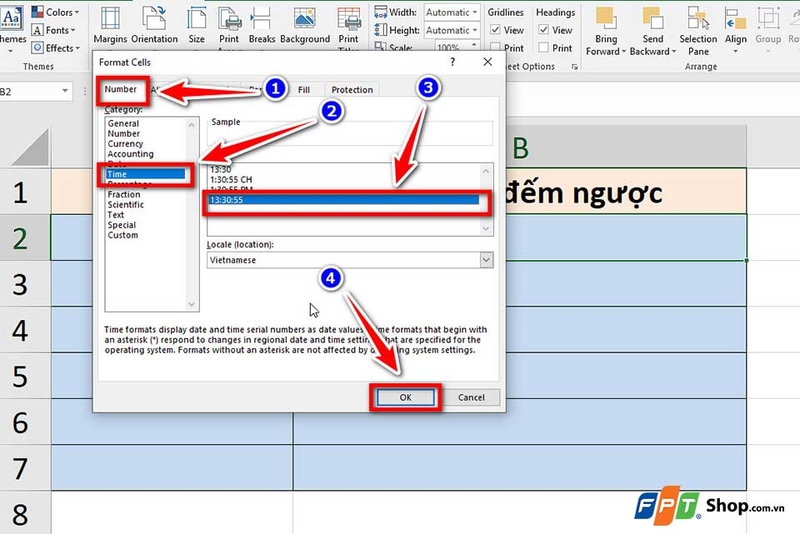Click the cell containing đếm ngược
The image size is (800, 534).
pos(520,192)
